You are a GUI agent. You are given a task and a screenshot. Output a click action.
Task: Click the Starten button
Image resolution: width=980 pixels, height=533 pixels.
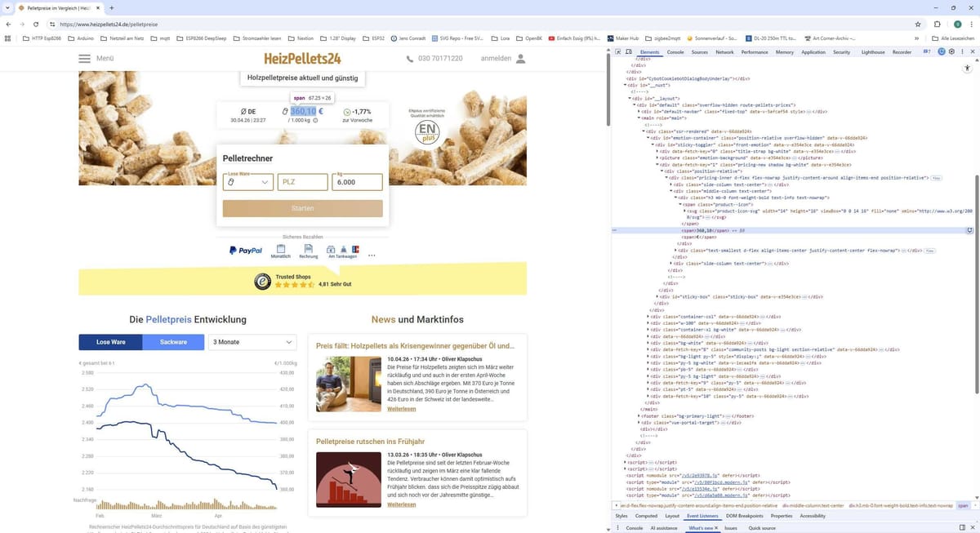pos(302,208)
